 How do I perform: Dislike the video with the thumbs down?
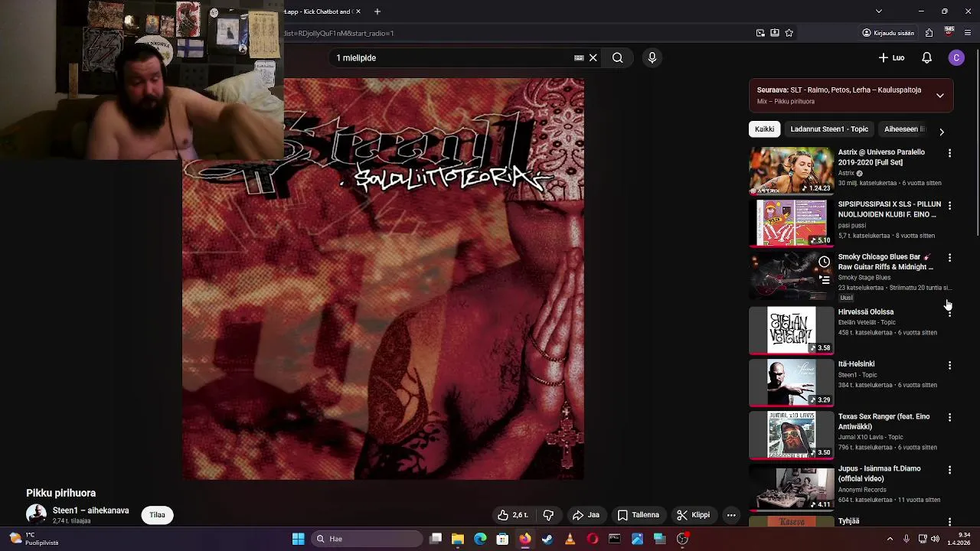pyautogui.click(x=548, y=515)
